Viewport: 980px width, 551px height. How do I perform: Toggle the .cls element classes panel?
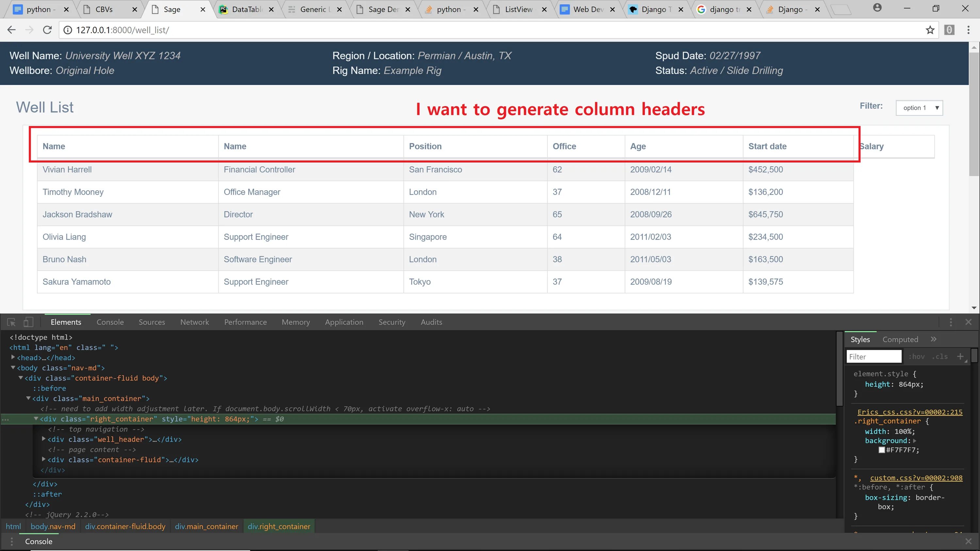(940, 356)
